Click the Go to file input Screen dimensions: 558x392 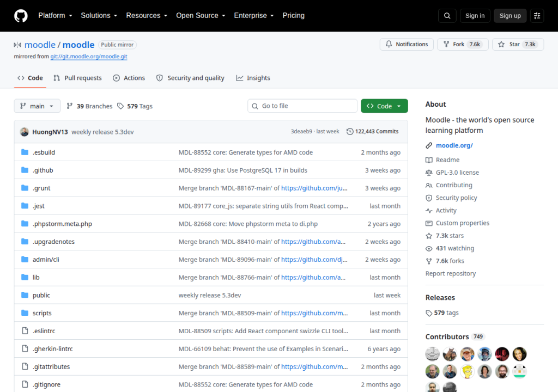pos(302,106)
